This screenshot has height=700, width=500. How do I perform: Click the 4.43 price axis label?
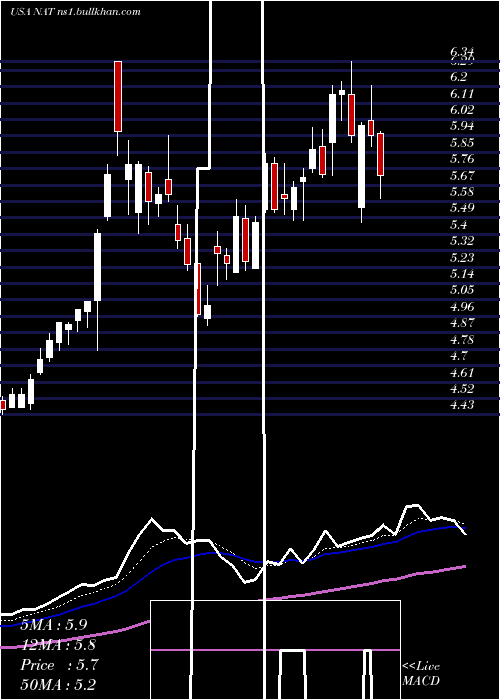point(462,405)
